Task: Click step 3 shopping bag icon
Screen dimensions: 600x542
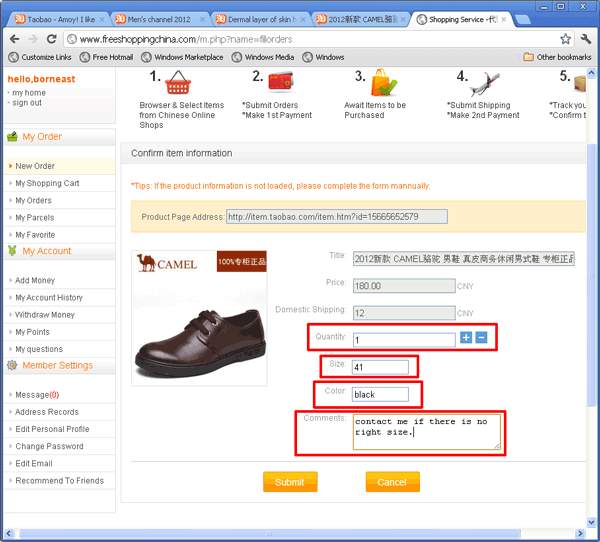Action: coord(384,82)
